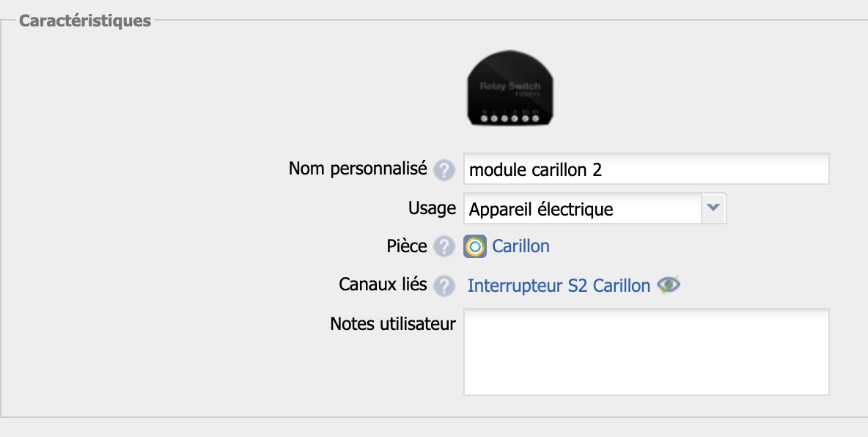
Task: Click the help icon beside Nom personnalisé
Action: (444, 171)
